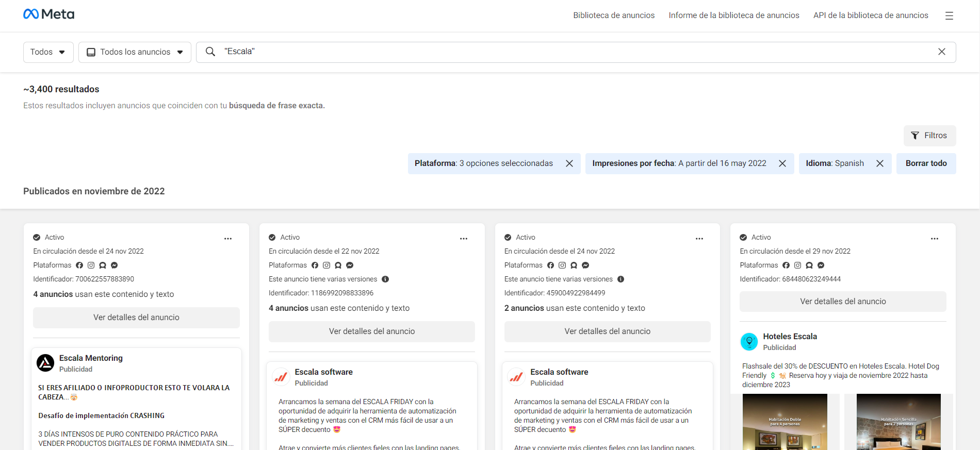Click Messenger icon on Hoteles Escala ad
Image resolution: width=980 pixels, height=450 pixels.
point(821,265)
